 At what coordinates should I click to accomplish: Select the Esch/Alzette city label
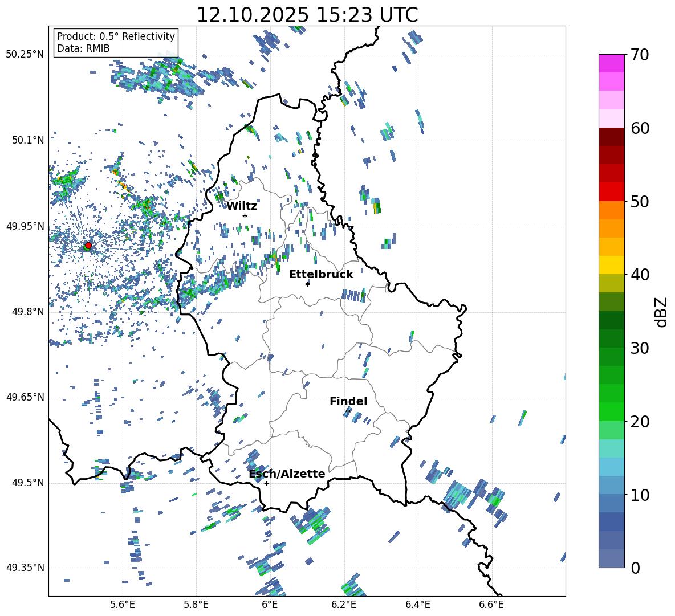(x=287, y=474)
